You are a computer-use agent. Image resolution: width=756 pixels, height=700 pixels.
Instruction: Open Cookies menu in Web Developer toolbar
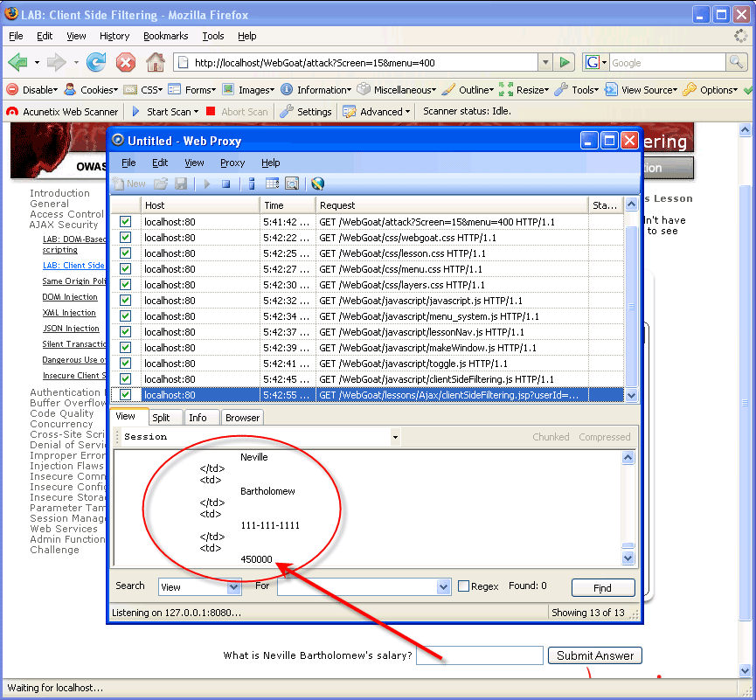pos(91,90)
